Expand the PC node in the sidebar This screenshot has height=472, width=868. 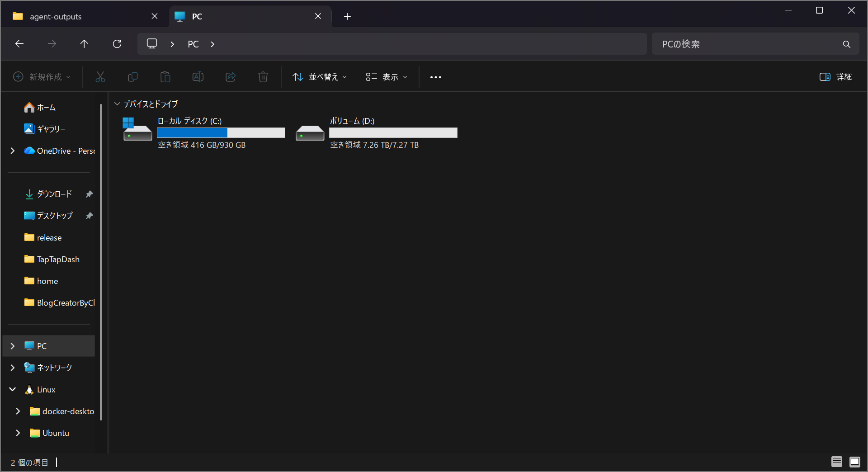(x=13, y=346)
